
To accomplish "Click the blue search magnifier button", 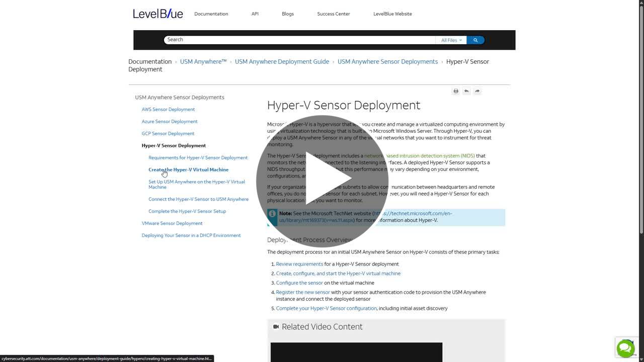I will point(475,40).
